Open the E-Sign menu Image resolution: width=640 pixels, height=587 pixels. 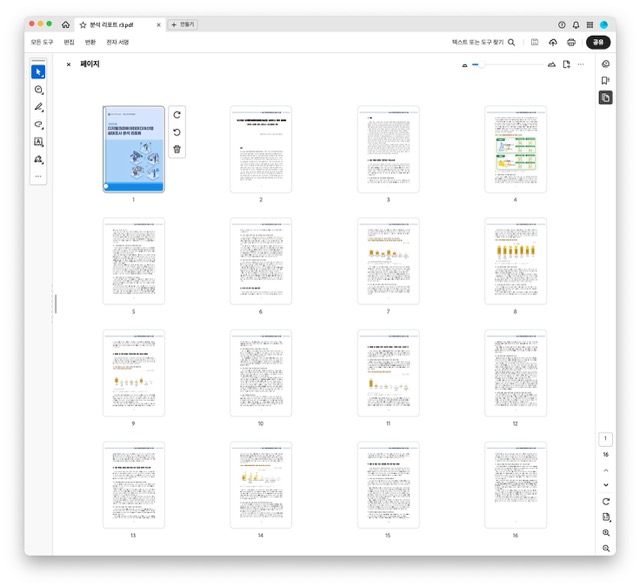(118, 42)
